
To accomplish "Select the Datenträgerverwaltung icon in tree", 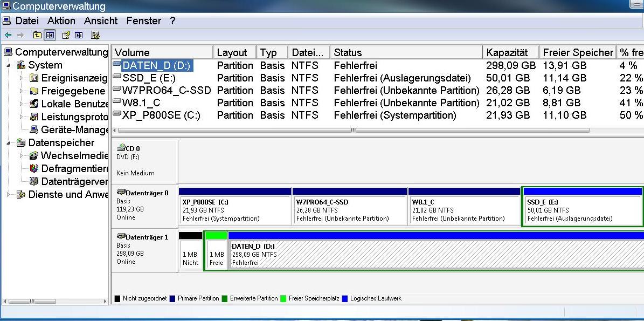I will click(34, 181).
